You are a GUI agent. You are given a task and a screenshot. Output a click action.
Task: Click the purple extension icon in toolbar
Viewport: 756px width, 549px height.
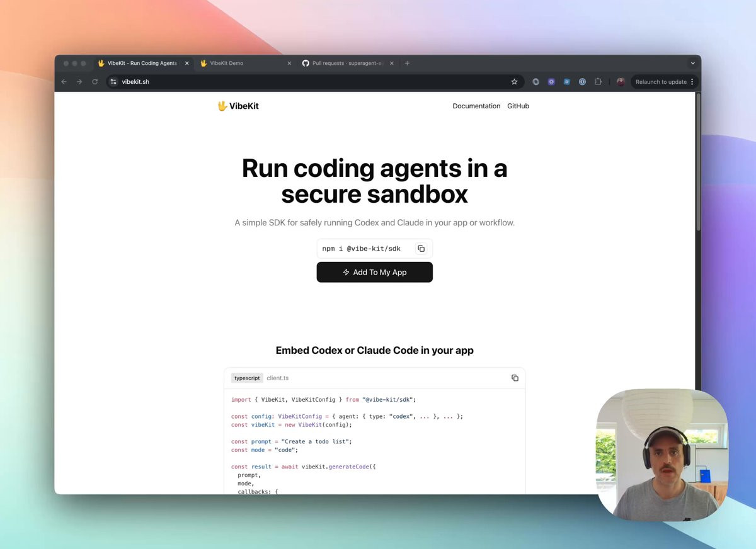pos(551,82)
